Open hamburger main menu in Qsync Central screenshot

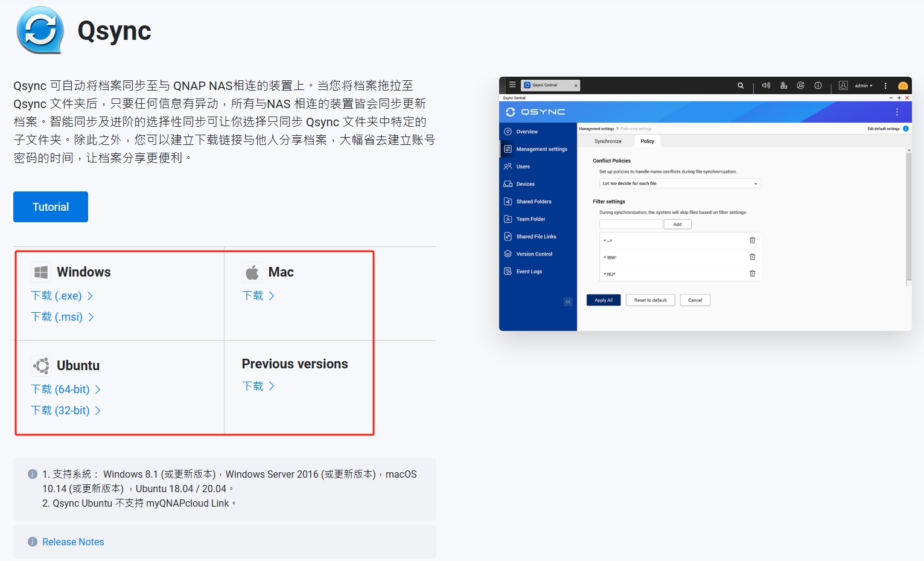coord(512,85)
